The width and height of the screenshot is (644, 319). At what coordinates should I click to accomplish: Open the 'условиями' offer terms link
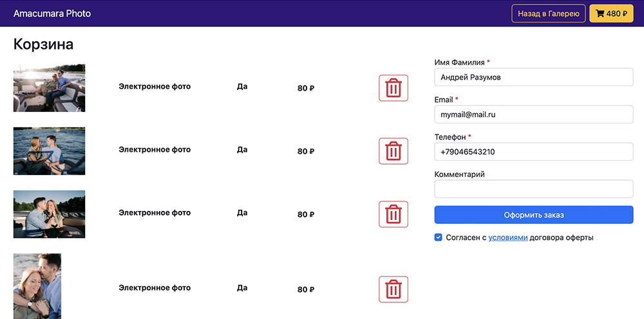point(507,237)
